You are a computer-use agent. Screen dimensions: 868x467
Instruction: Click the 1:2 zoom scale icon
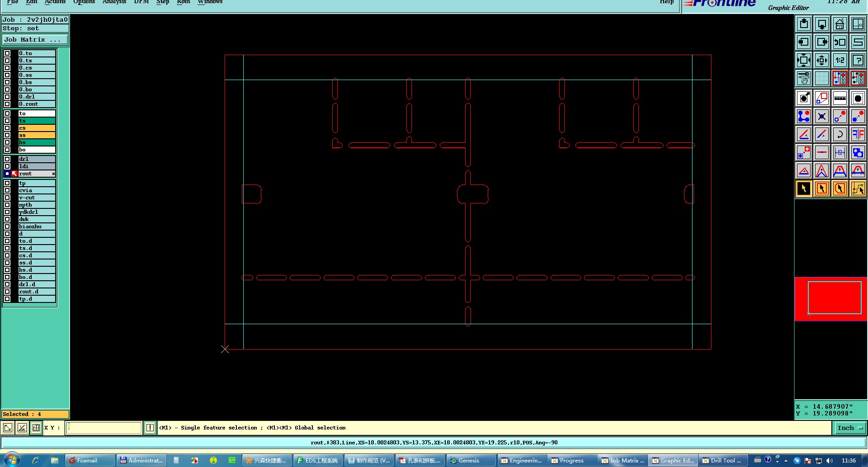[x=840, y=60]
